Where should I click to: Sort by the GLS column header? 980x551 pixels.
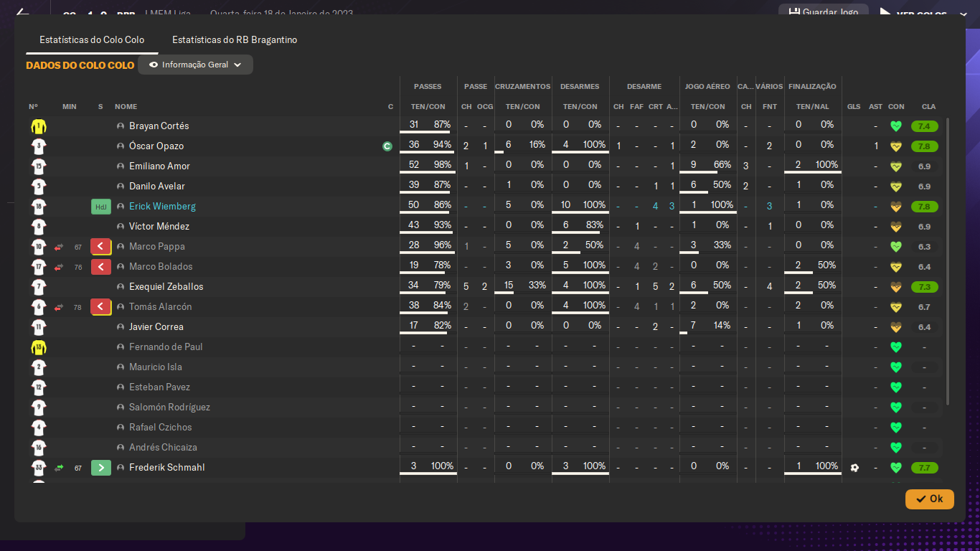(x=854, y=107)
